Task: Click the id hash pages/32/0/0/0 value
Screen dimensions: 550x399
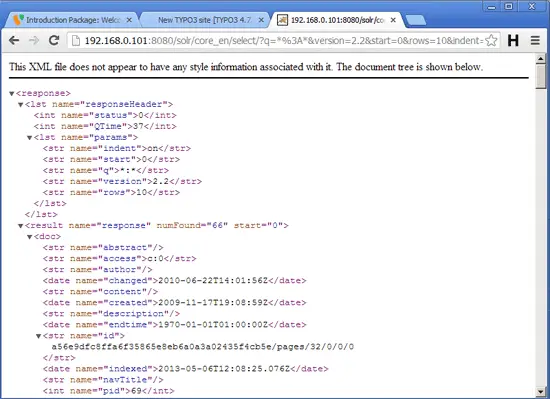Action: point(203,347)
